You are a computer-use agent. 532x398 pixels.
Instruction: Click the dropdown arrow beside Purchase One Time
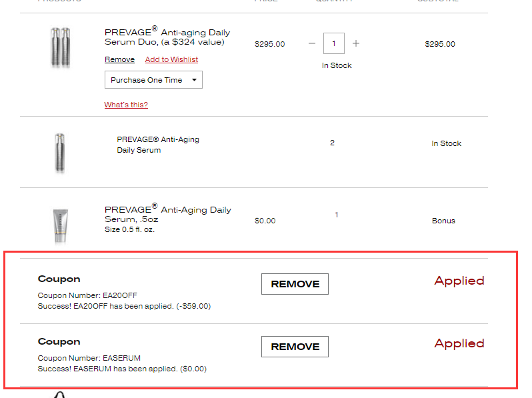[194, 80]
